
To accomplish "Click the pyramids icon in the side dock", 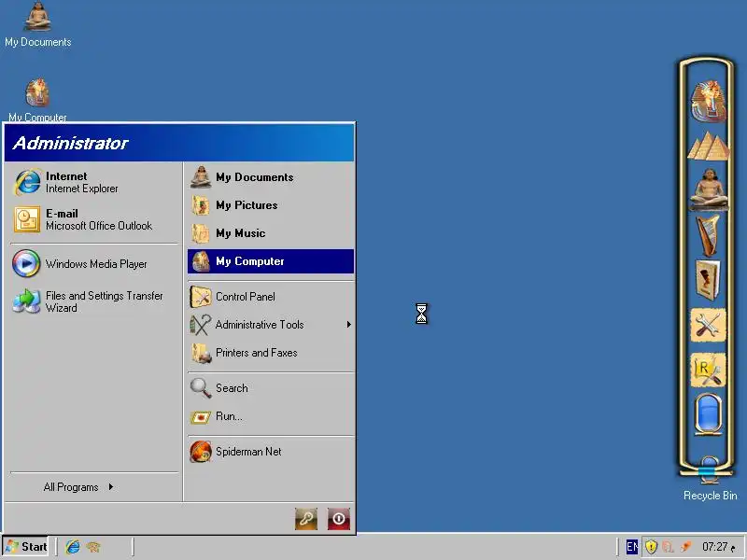I will pyautogui.click(x=709, y=146).
